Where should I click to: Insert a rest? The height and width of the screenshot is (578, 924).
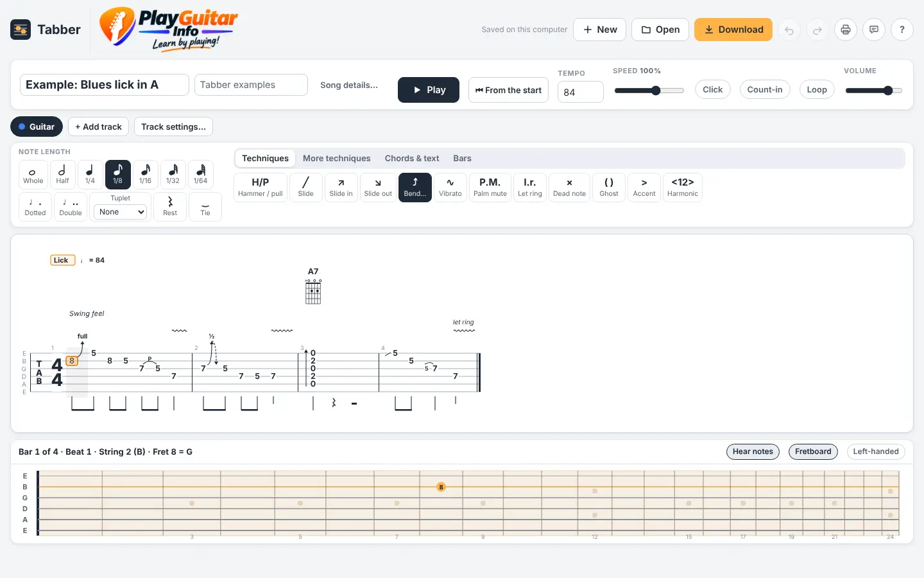(170, 206)
